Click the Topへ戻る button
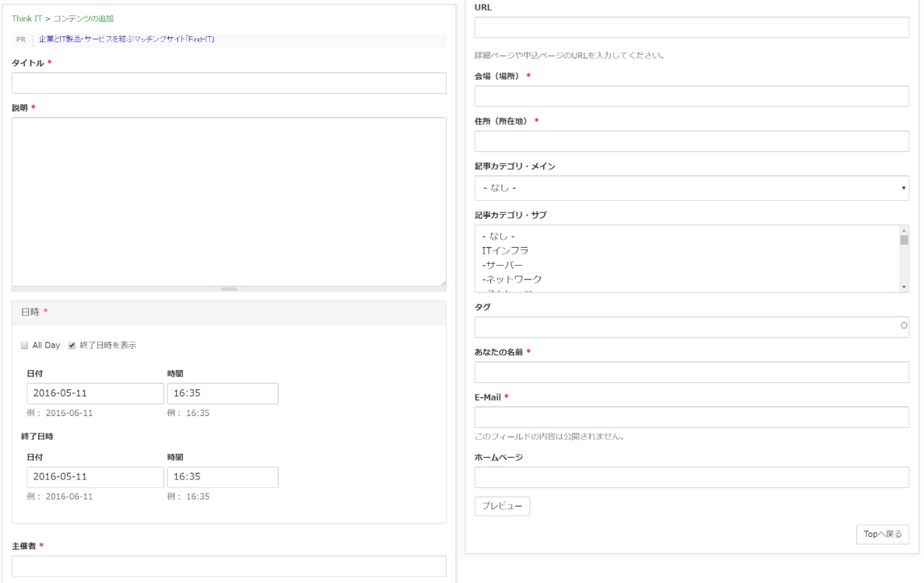The height and width of the screenshot is (583, 924). tap(882, 534)
